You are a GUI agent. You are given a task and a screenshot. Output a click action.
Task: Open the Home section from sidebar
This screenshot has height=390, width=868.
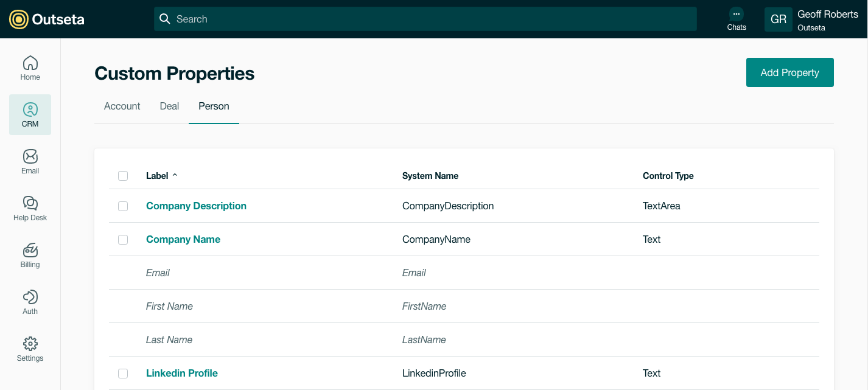(x=30, y=67)
